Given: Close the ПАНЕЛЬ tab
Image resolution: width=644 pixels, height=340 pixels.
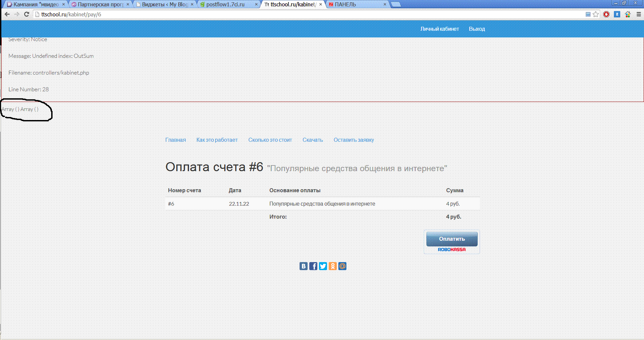Looking at the screenshot, I should click(385, 4).
